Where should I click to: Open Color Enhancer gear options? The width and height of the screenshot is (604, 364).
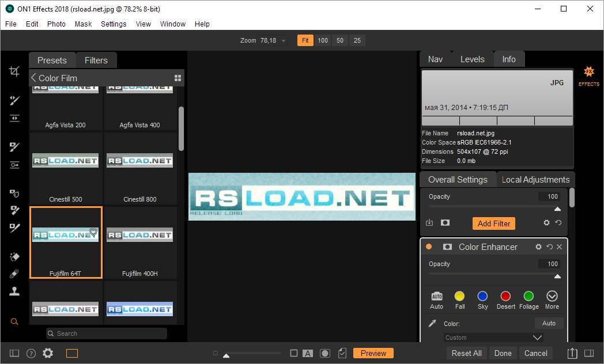538,247
